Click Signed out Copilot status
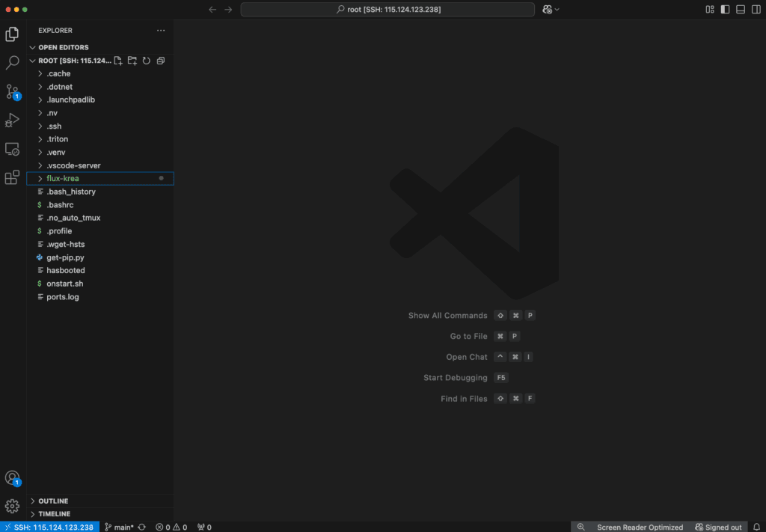The height and width of the screenshot is (532, 766). (719, 527)
